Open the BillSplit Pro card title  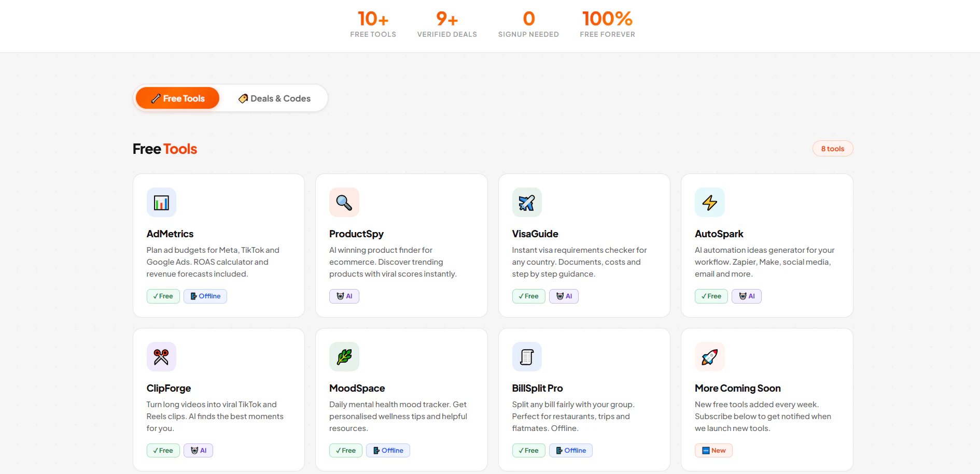537,388
